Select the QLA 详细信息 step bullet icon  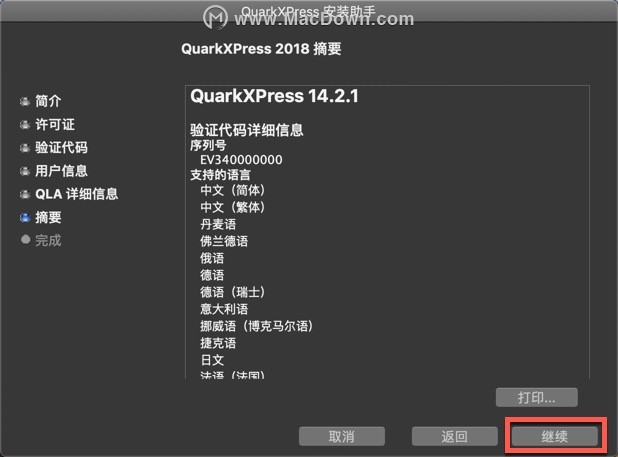(x=25, y=194)
